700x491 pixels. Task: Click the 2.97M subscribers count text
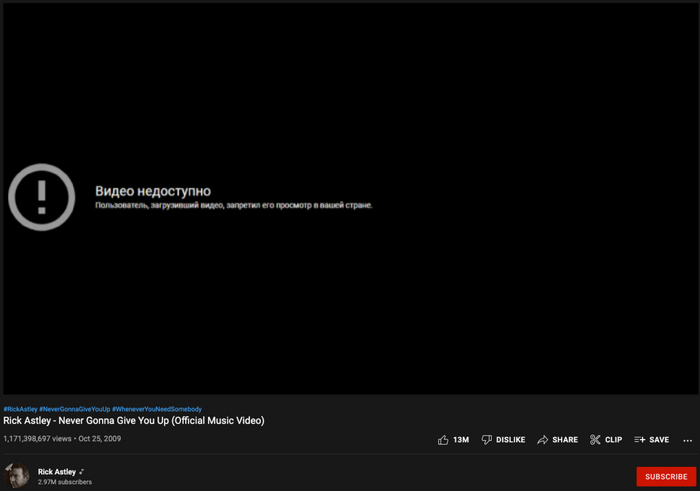click(65, 482)
